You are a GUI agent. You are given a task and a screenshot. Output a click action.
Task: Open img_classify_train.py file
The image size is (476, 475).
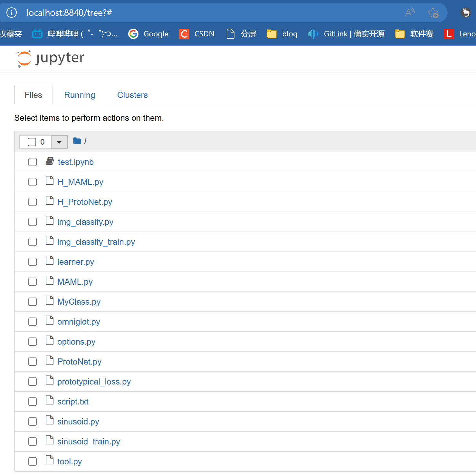click(96, 242)
